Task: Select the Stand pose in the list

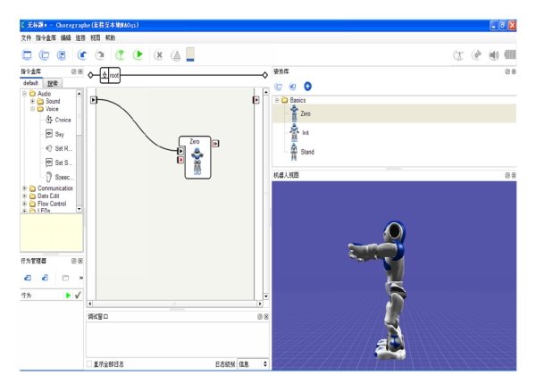Action: coord(306,152)
